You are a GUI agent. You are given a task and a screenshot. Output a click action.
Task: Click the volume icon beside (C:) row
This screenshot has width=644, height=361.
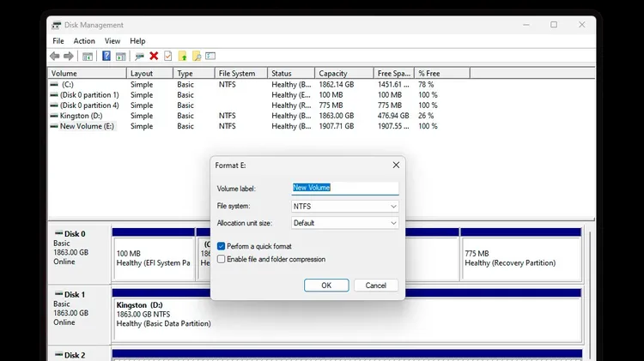pos(54,85)
